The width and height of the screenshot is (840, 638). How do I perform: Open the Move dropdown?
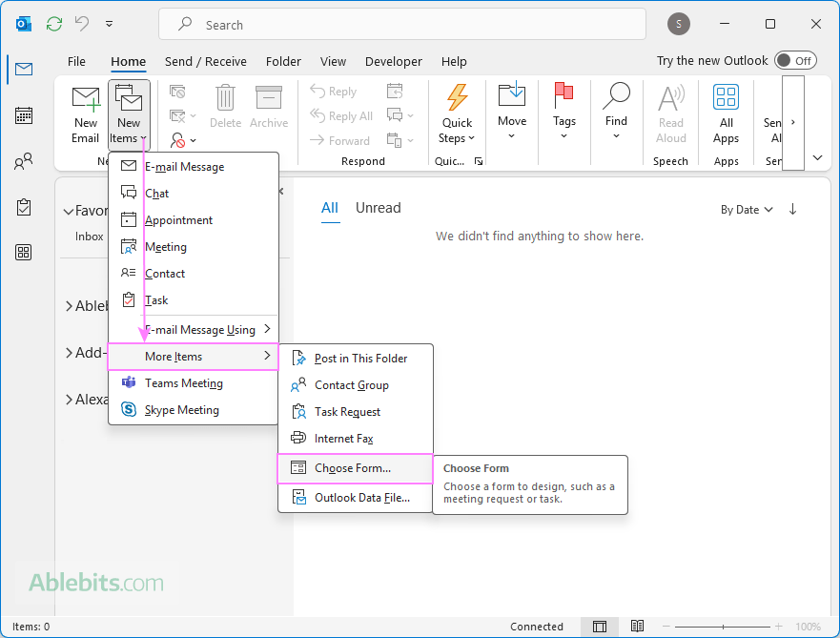[x=512, y=112]
